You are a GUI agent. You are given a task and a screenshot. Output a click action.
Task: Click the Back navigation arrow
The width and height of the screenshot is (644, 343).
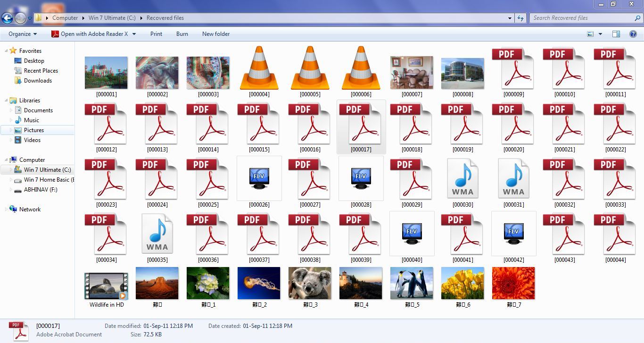pyautogui.click(x=7, y=18)
